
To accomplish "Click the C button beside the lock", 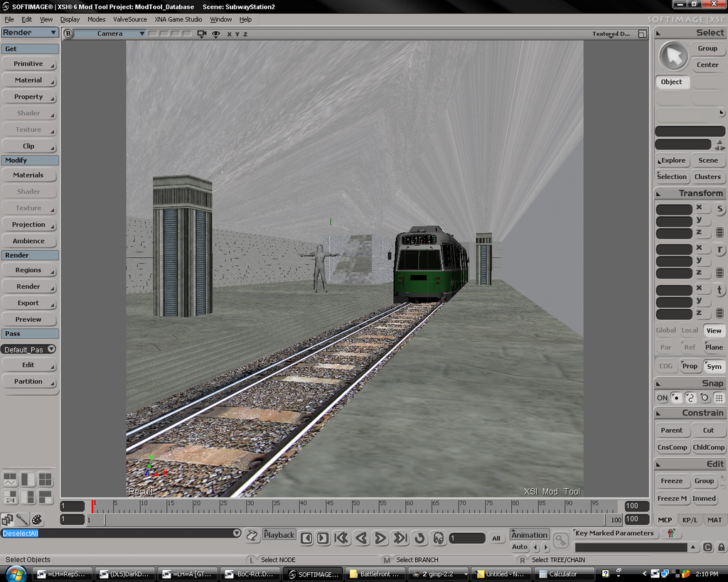I will [707, 547].
